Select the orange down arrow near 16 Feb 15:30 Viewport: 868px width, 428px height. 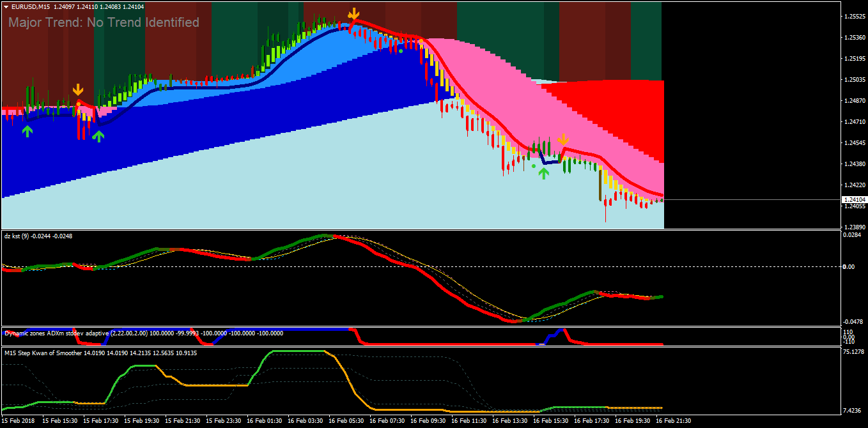point(562,140)
